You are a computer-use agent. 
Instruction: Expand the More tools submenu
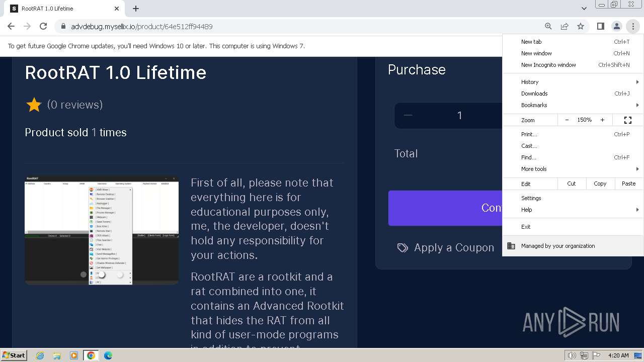[573, 169]
